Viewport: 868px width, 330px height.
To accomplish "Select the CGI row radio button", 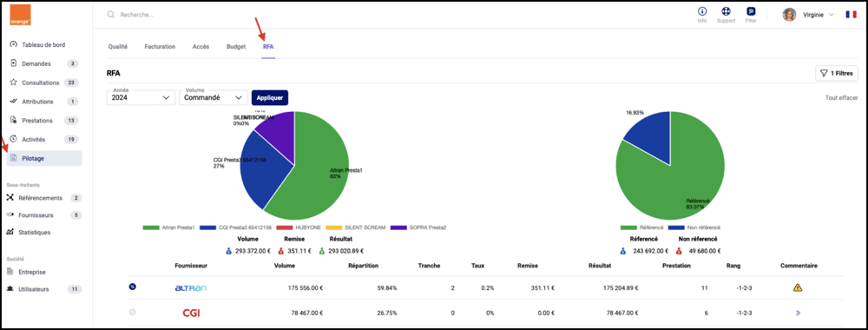I will 132,313.
